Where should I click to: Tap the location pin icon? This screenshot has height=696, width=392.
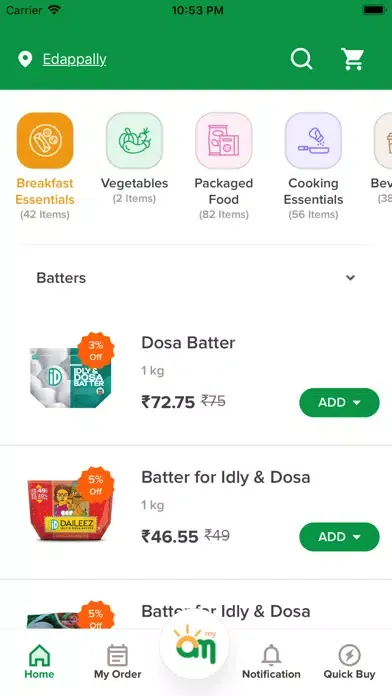coord(25,59)
